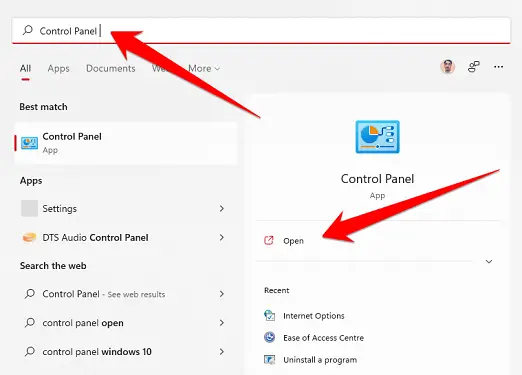Click the Open launch icon
Screen dimensions: 522x375
(269, 240)
